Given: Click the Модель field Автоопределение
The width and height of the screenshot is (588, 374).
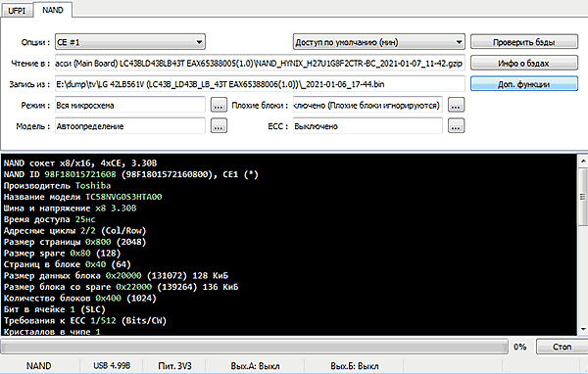Looking at the screenshot, I should coord(130,126).
